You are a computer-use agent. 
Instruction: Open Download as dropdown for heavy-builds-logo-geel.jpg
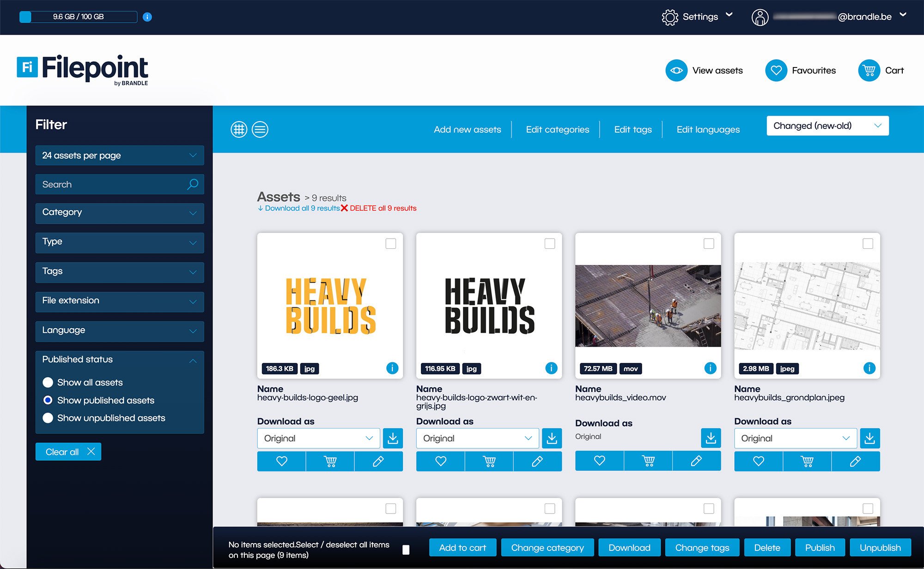318,438
